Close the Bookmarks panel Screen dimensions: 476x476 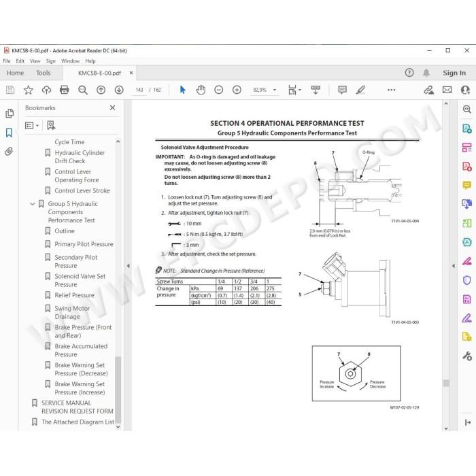coord(112,107)
